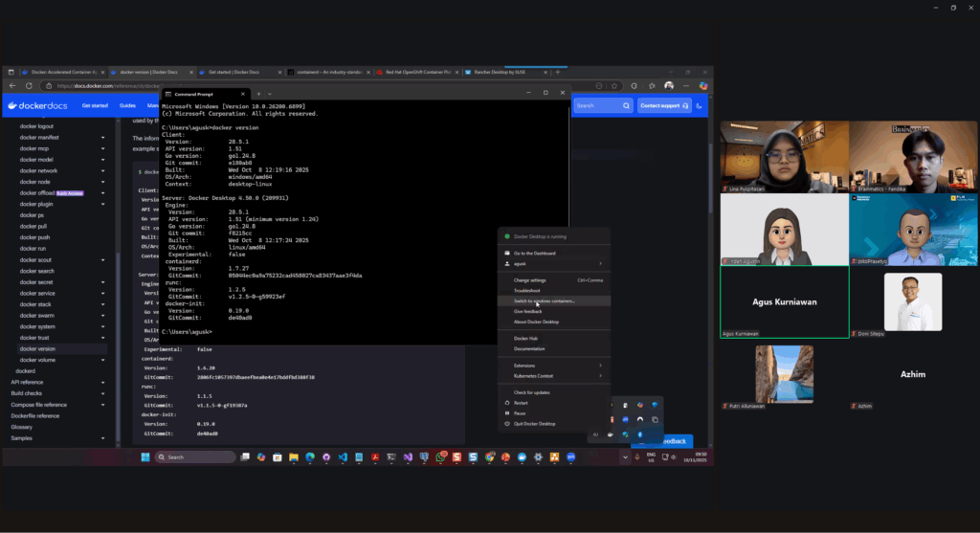Screen dimensions: 980x533
Task: Click the docker docs logo
Action: pos(40,105)
